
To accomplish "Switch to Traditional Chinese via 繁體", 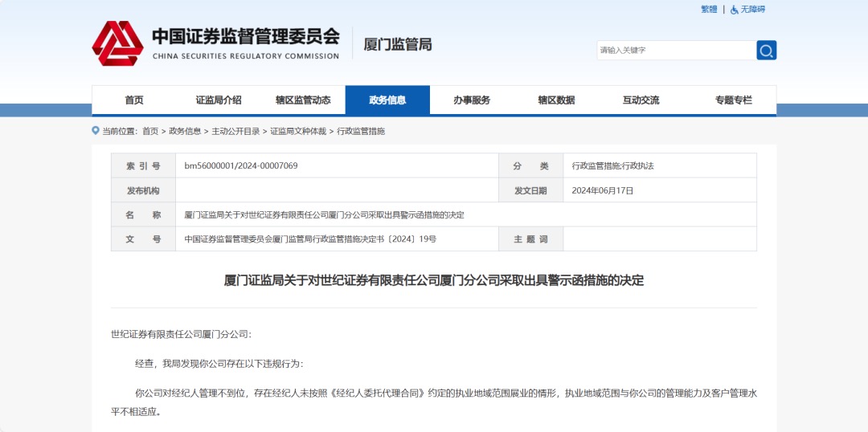I will tap(708, 10).
